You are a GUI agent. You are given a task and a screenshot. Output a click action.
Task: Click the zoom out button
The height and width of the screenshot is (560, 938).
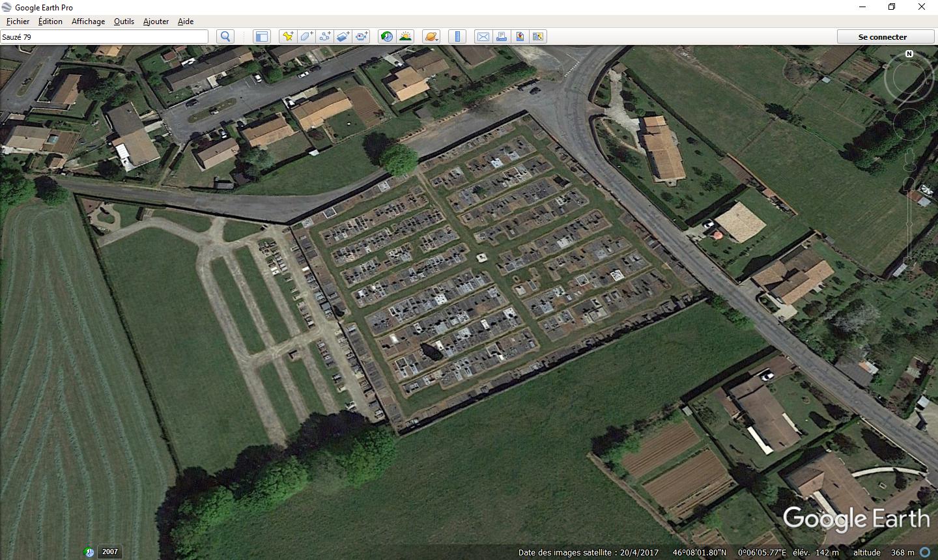909,263
